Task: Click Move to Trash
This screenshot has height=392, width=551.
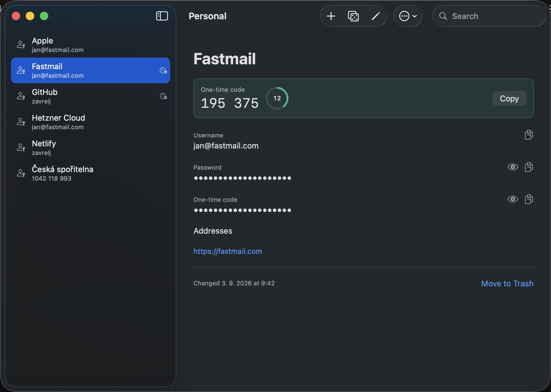Action: click(x=507, y=284)
